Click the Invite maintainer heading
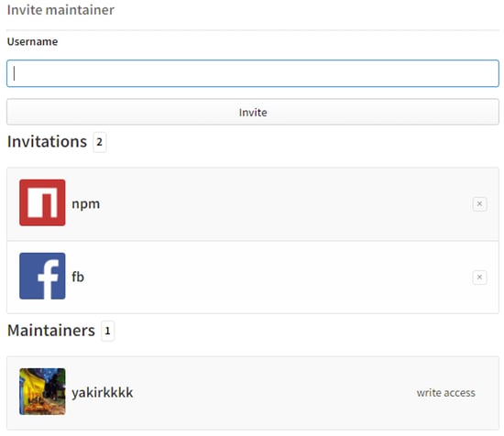The height and width of the screenshot is (436, 504). pos(60,10)
